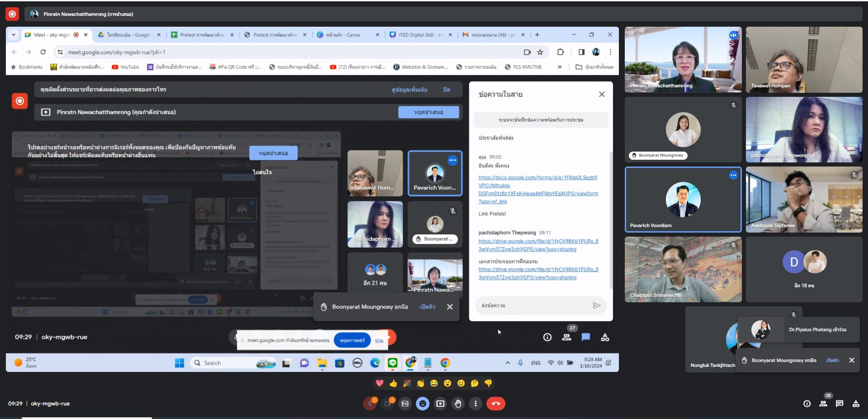Screen dimensions: 868x419
Task: Send the laughing face reaction
Action: pos(434,383)
